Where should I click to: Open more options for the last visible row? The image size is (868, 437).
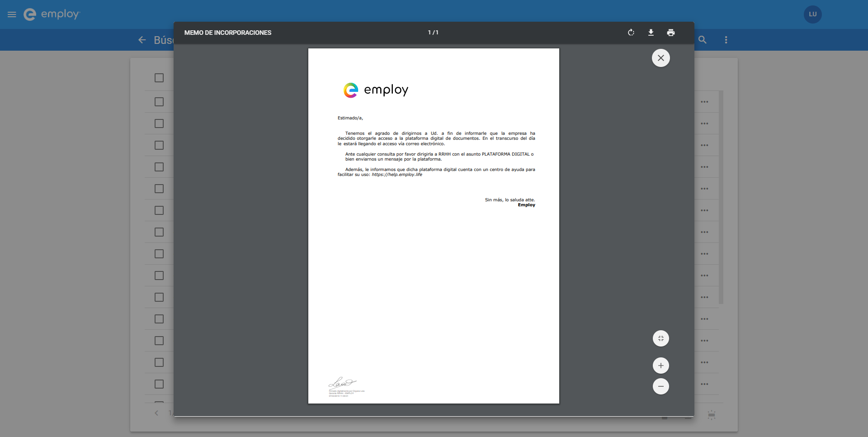(x=704, y=384)
